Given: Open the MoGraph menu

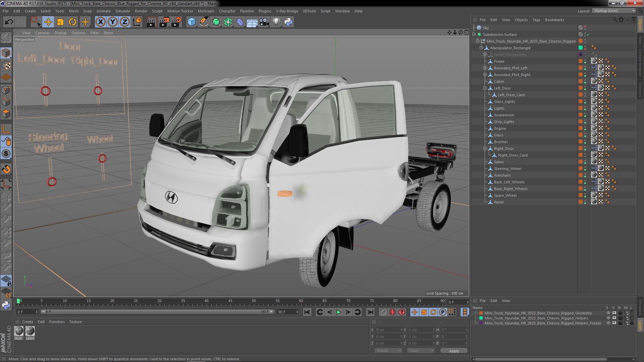Looking at the screenshot, I should 206,11.
